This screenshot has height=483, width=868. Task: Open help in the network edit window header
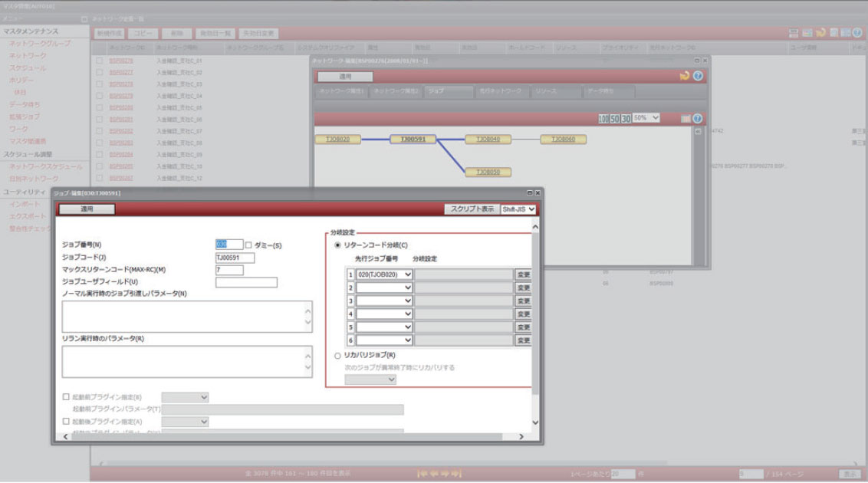(698, 76)
